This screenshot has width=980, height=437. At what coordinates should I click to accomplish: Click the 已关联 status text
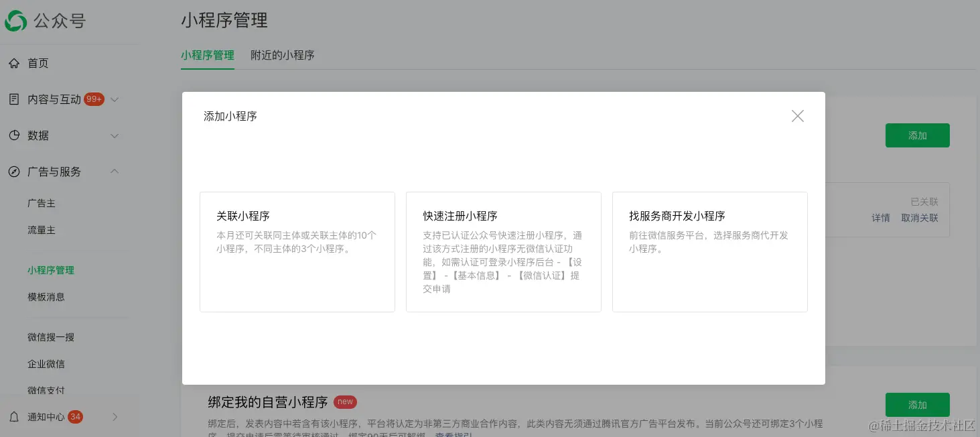(924, 202)
